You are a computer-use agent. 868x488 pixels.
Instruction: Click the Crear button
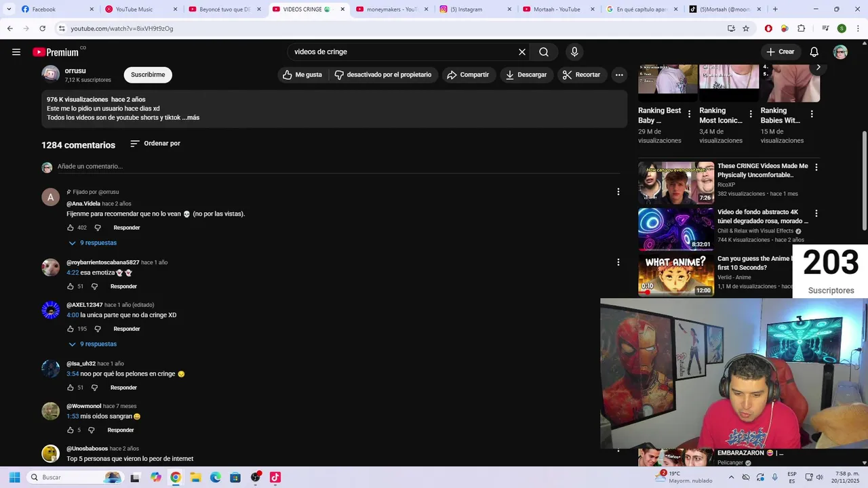[x=781, y=52]
